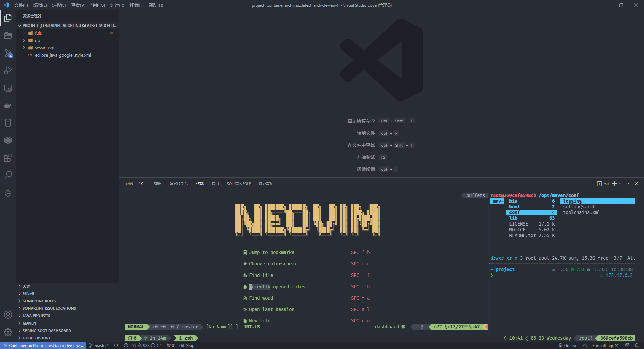Open the Manage gear icon

pyautogui.click(x=8, y=332)
